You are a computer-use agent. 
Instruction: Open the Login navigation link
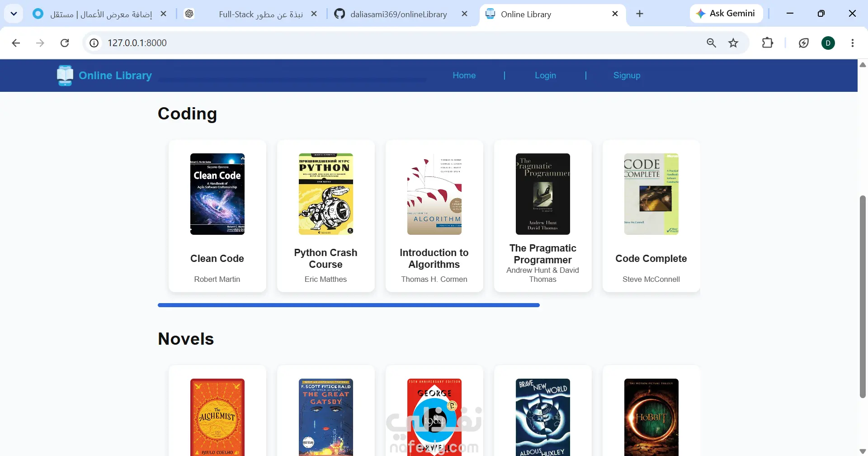546,76
